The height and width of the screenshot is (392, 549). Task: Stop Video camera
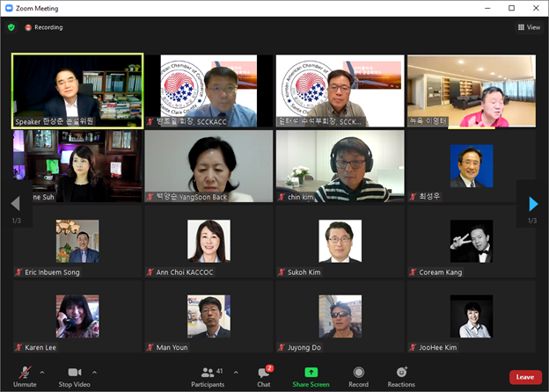(x=74, y=375)
